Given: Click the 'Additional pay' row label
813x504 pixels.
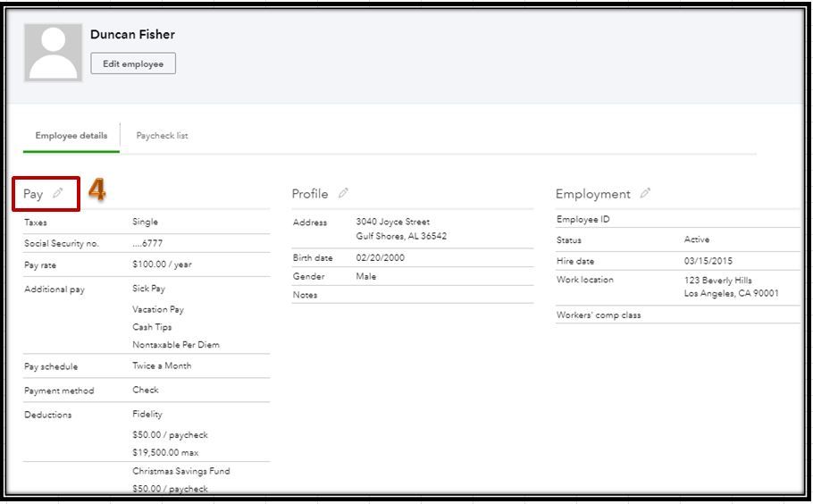Looking at the screenshot, I should coord(54,290).
